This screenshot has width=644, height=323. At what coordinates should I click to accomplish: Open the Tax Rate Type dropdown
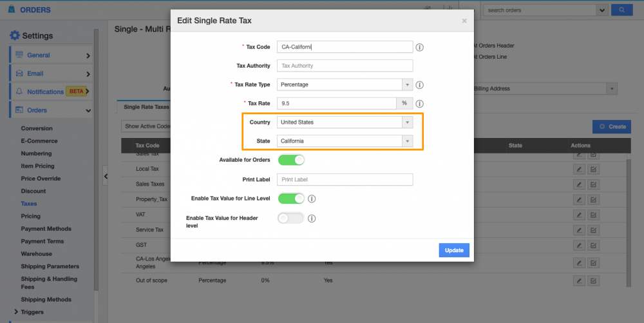tap(345, 84)
